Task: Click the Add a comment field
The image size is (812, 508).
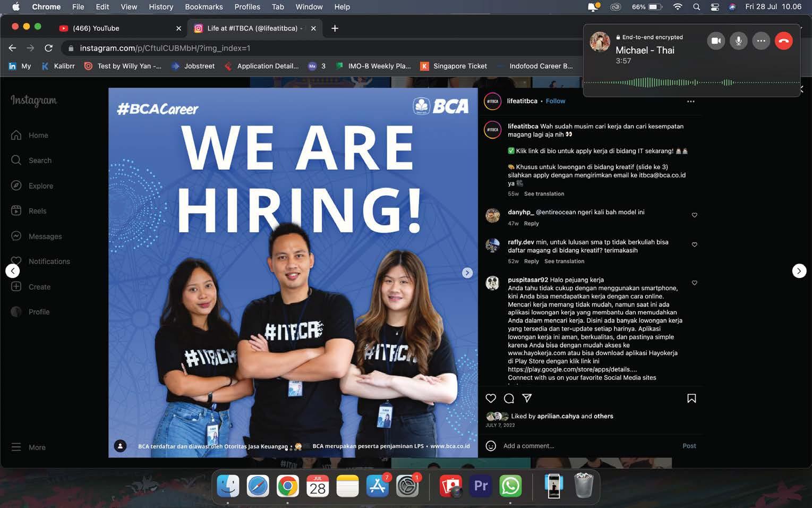Action: click(x=589, y=446)
